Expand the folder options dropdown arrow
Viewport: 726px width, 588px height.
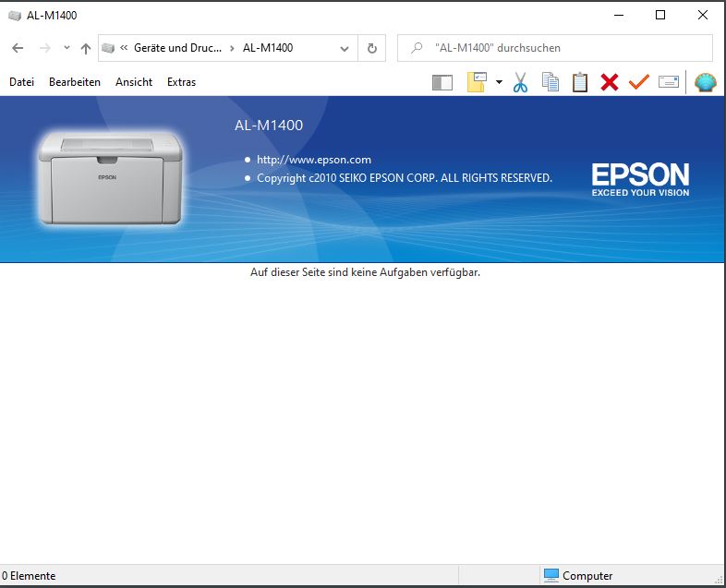point(499,82)
